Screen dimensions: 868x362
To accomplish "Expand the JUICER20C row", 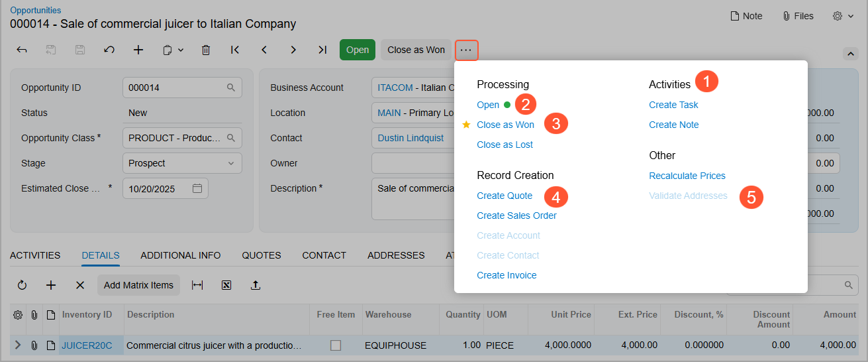I will (x=18, y=345).
